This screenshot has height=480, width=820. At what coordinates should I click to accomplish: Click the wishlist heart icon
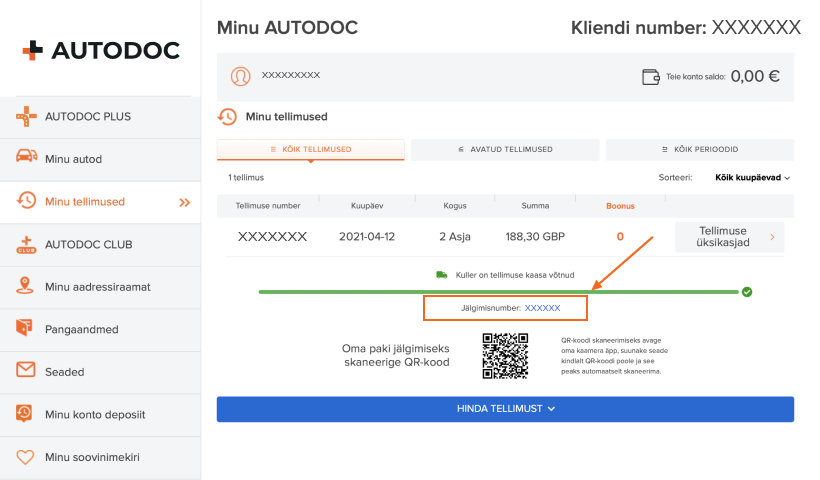click(x=26, y=457)
